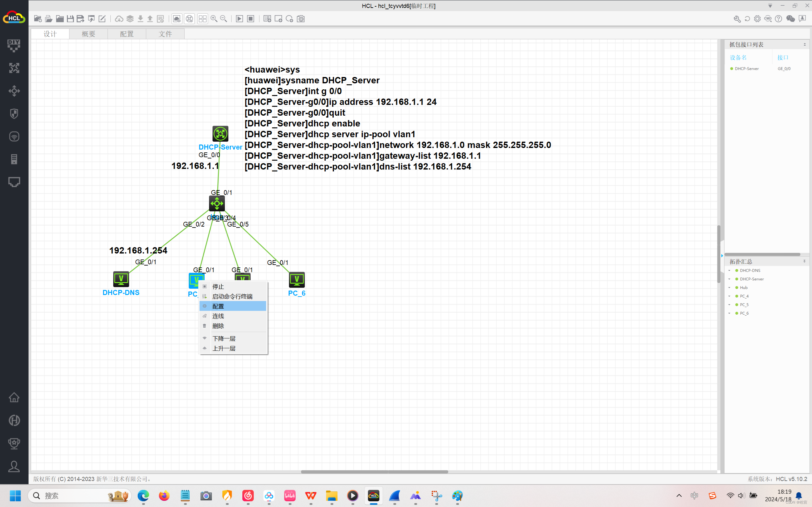Click the camera screenshot toolbar icon
Viewport: 812px width, 507px height.
[301, 19]
